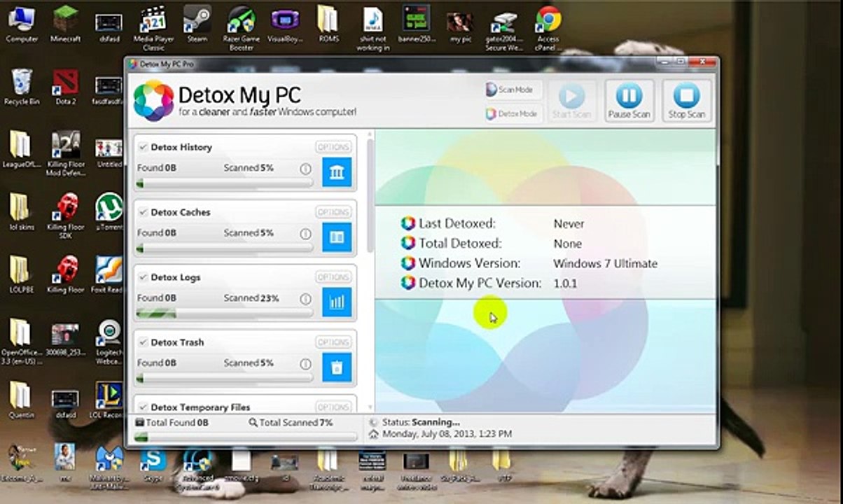Select the LOLPBE folder icon
Screen dimensions: 843x504
tap(20, 275)
